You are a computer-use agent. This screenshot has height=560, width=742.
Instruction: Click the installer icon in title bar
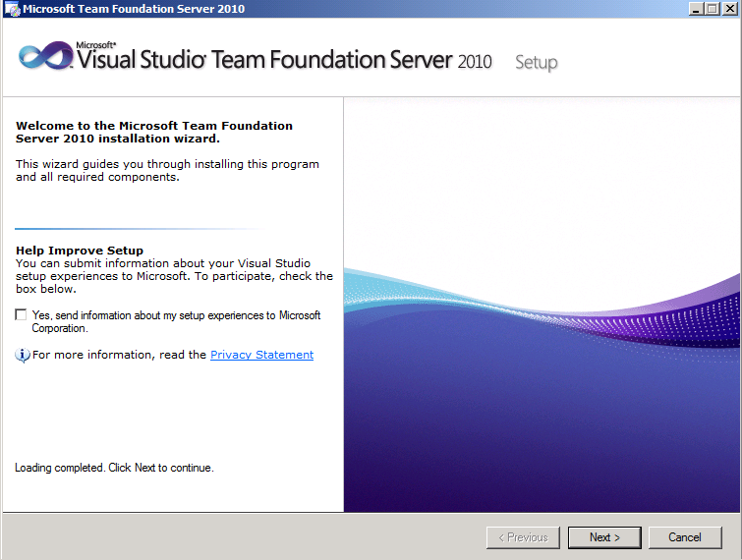point(13,9)
